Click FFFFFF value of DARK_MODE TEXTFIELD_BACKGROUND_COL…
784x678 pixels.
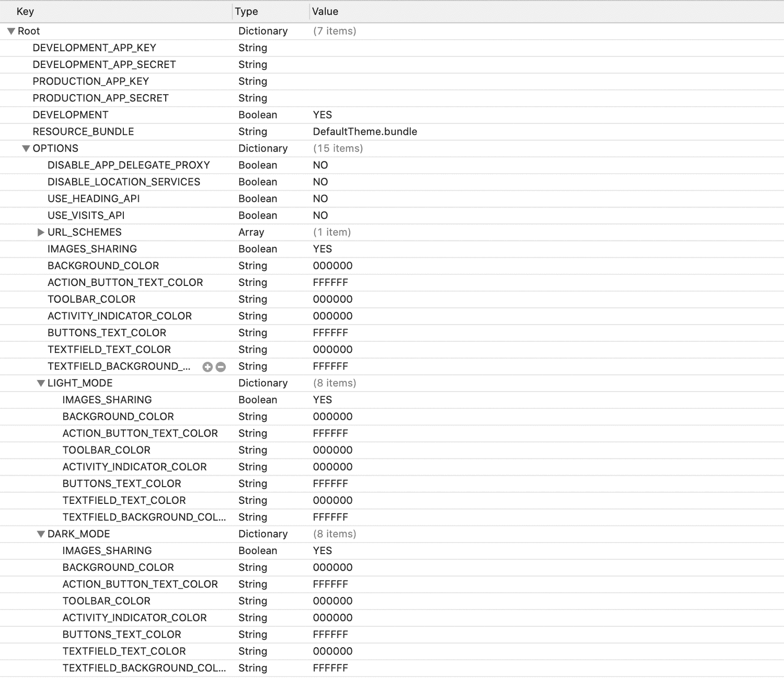coord(330,668)
